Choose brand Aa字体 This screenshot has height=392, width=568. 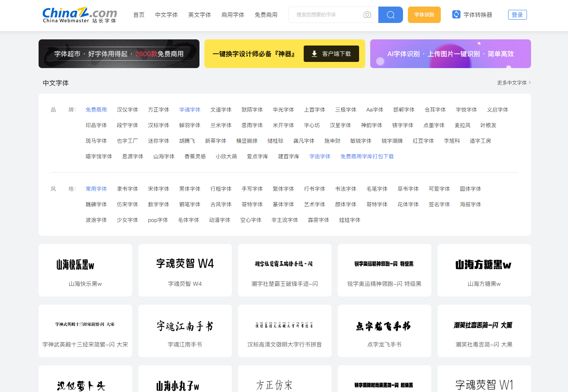point(375,109)
